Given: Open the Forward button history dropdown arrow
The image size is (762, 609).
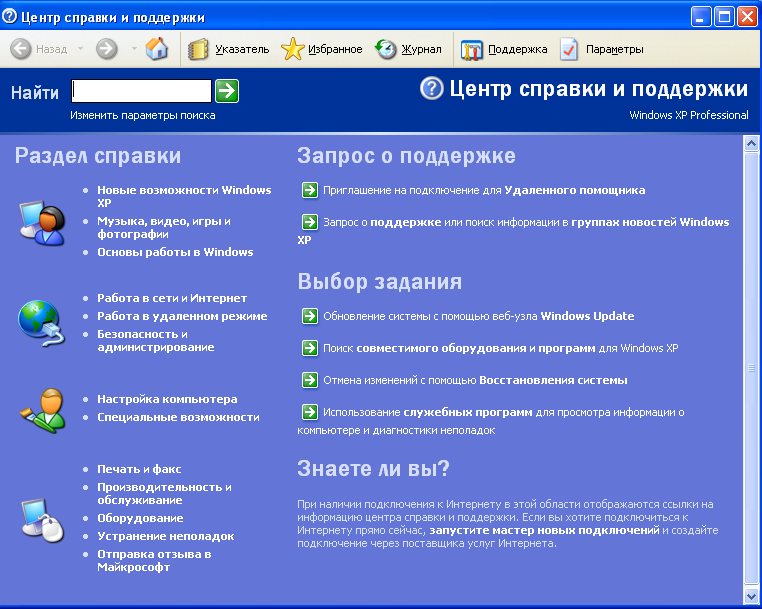Looking at the screenshot, I should point(134,49).
